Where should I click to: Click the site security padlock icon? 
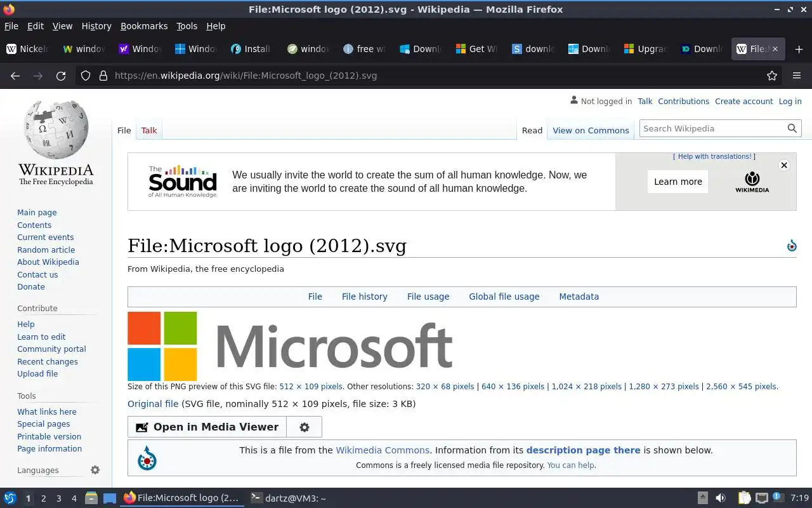pos(103,76)
